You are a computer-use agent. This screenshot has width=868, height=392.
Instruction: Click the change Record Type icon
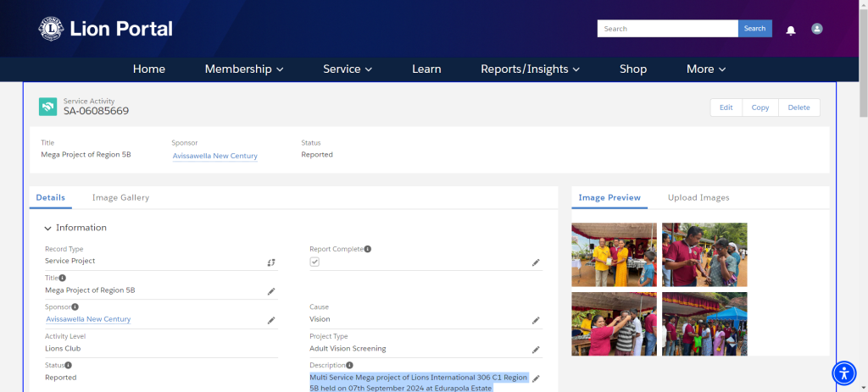pyautogui.click(x=271, y=262)
